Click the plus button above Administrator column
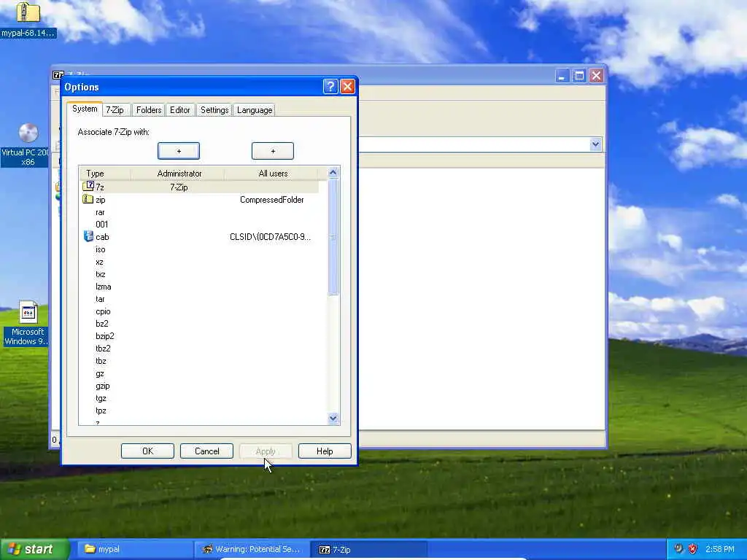This screenshot has height=560, width=747. click(x=179, y=151)
